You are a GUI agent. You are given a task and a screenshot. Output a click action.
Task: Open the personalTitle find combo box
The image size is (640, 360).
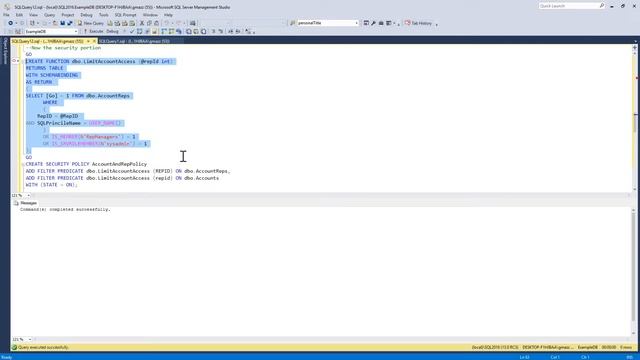(356, 23)
